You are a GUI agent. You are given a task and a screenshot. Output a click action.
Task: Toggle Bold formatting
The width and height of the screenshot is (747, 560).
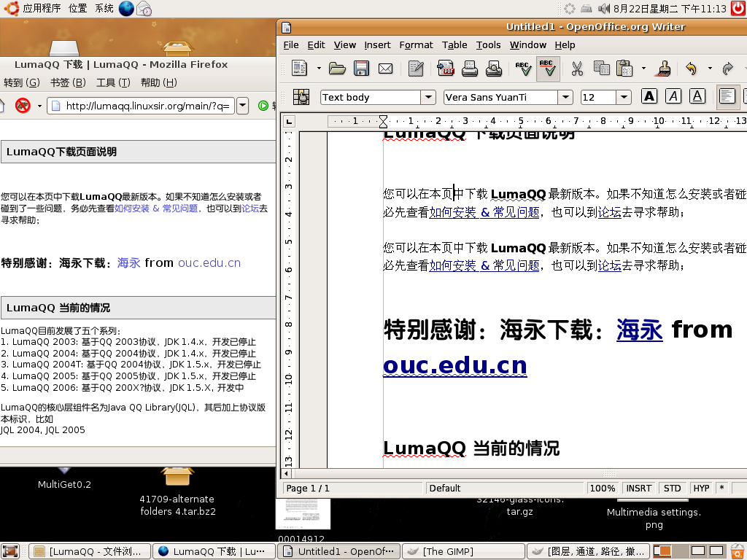(649, 97)
